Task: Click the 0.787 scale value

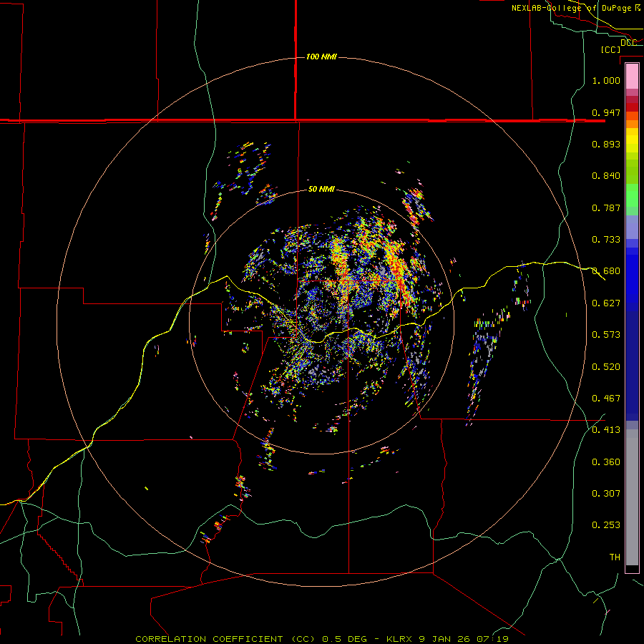Action: tap(606, 208)
